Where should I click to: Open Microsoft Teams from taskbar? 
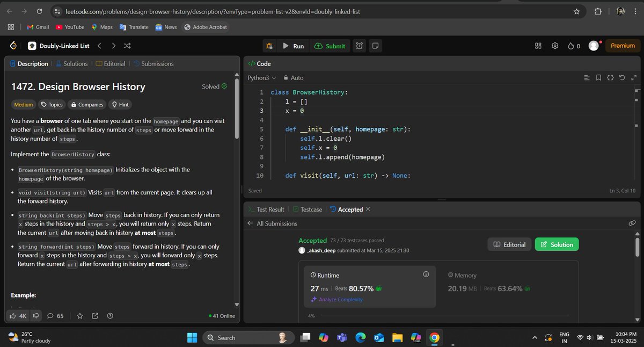click(341, 337)
